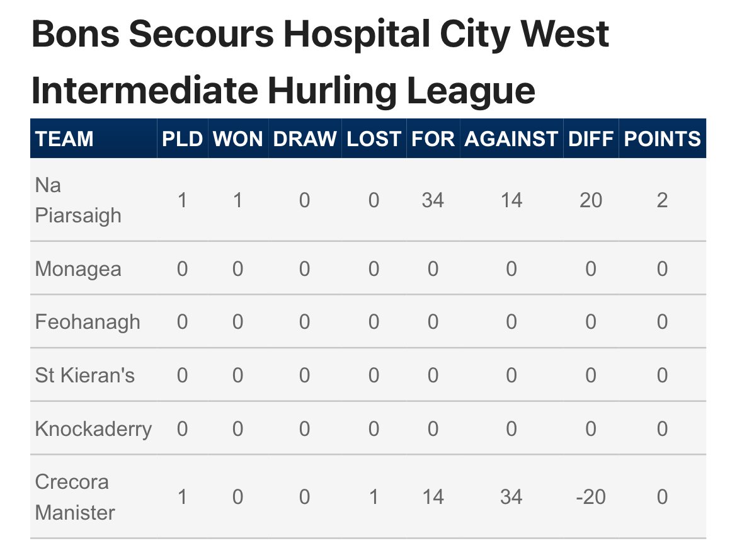This screenshot has height=560, width=737.
Task: Click the DRAW column header
Action: point(305,139)
